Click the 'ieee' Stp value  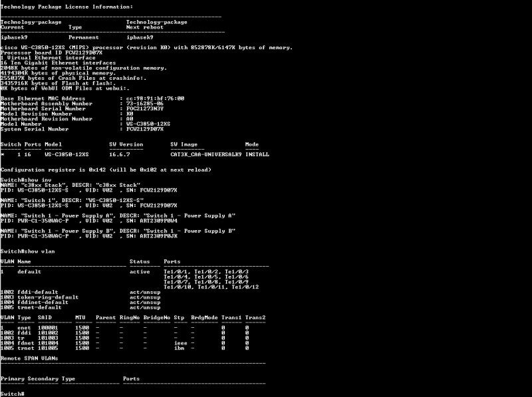(180, 342)
